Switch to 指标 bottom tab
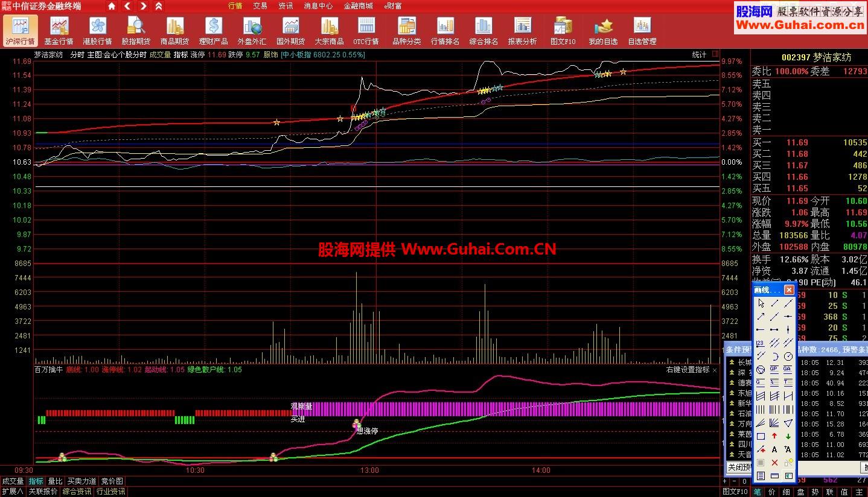The image size is (868, 497). [36, 481]
